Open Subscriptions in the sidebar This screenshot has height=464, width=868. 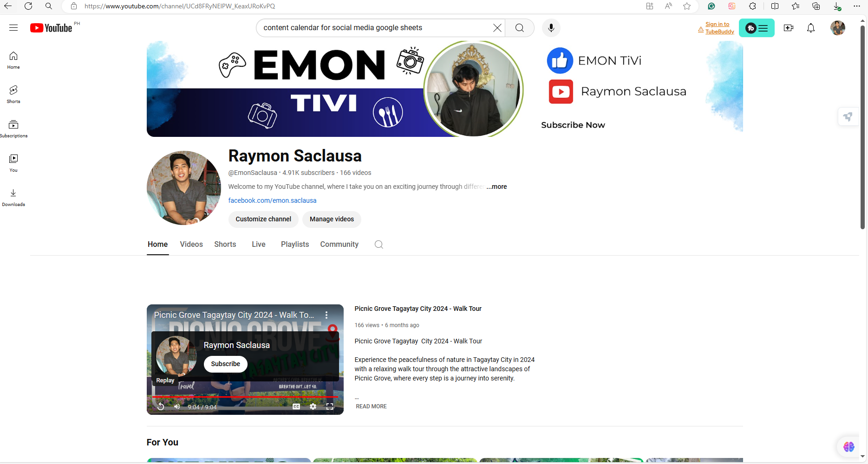tap(13, 129)
